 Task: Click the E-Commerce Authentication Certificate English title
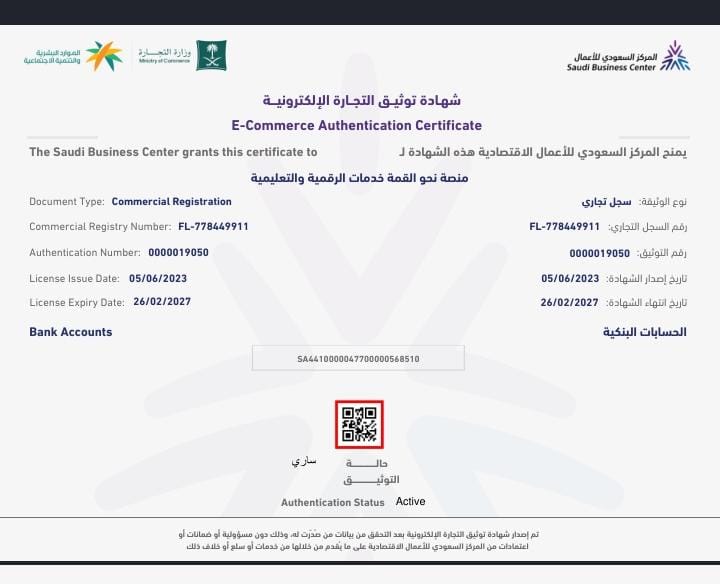pos(357,126)
